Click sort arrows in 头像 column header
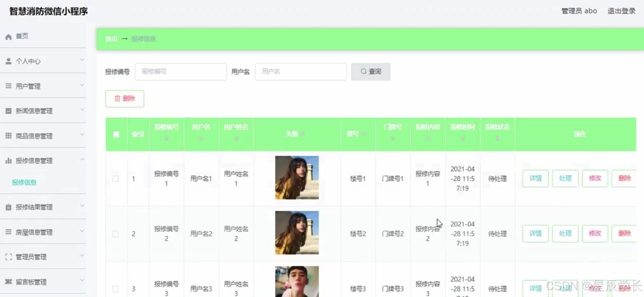The height and width of the screenshot is (297, 644). 303,134
